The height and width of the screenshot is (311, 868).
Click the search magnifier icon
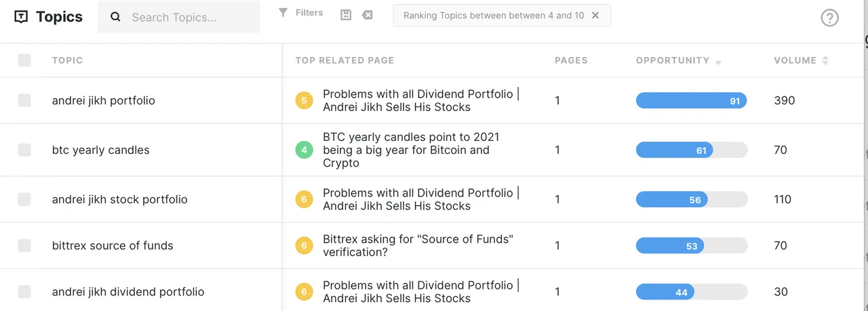pos(115,18)
